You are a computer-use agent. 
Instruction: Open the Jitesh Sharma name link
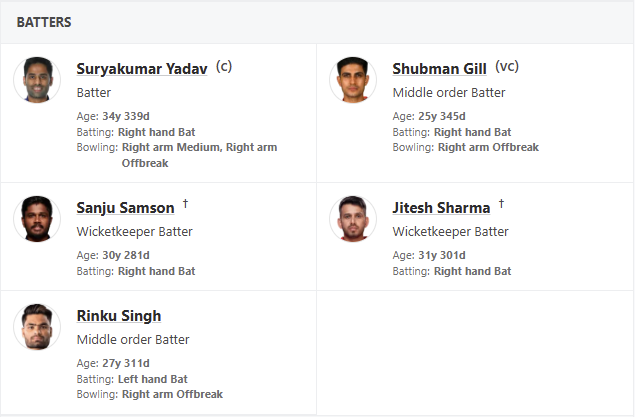(441, 208)
